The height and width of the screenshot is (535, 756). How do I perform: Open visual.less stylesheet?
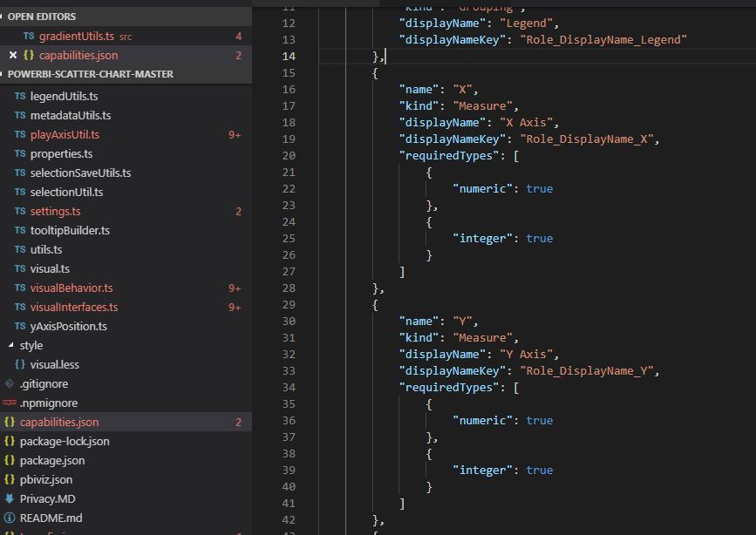[126, 365]
